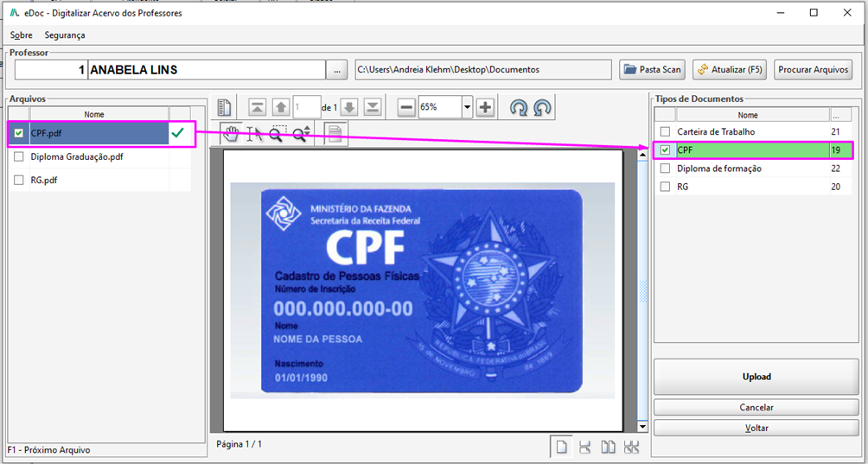Select the Hand pan tool
The image size is (868, 464).
(x=233, y=135)
